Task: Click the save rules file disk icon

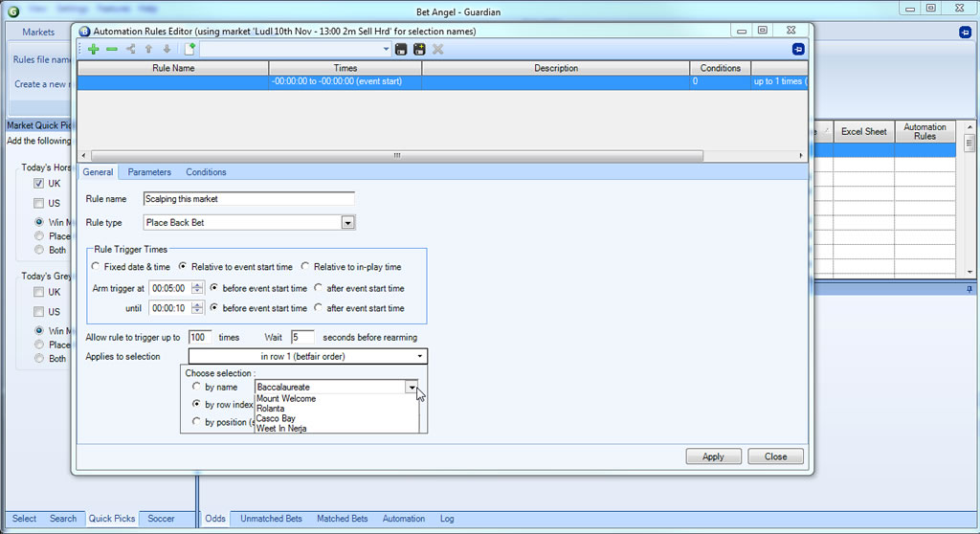Action: click(x=401, y=49)
